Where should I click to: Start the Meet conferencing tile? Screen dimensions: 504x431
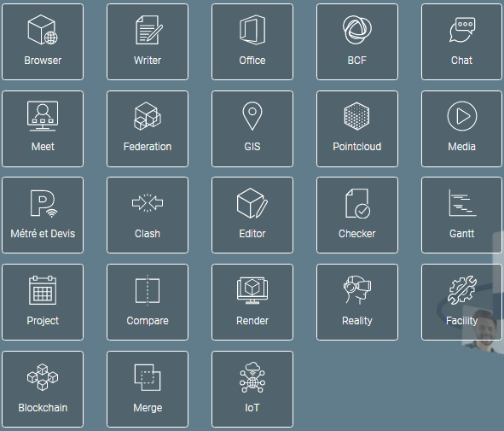click(x=43, y=129)
